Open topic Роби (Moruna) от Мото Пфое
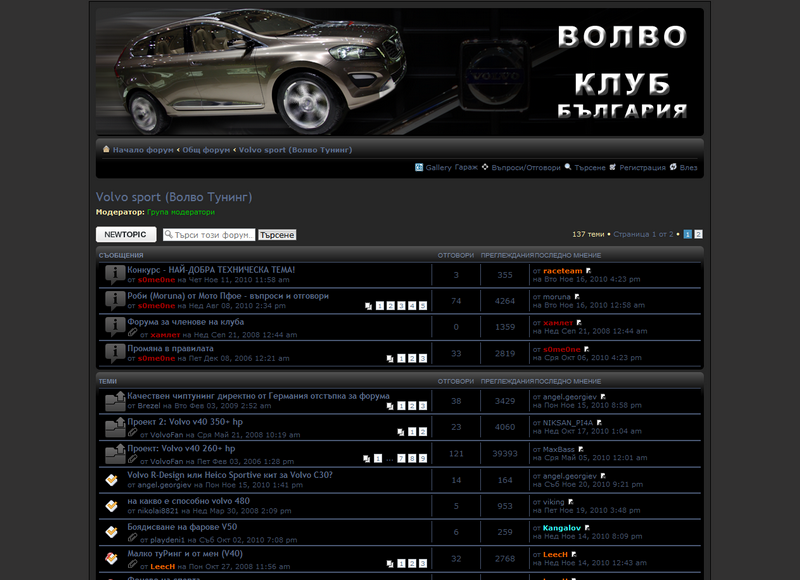Image resolution: width=800 pixels, height=580 pixels. (228, 296)
